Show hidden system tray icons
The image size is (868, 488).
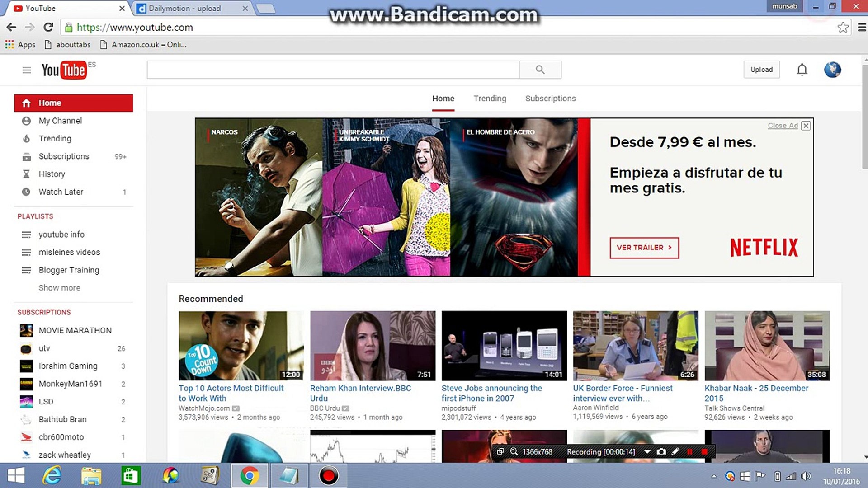click(714, 476)
